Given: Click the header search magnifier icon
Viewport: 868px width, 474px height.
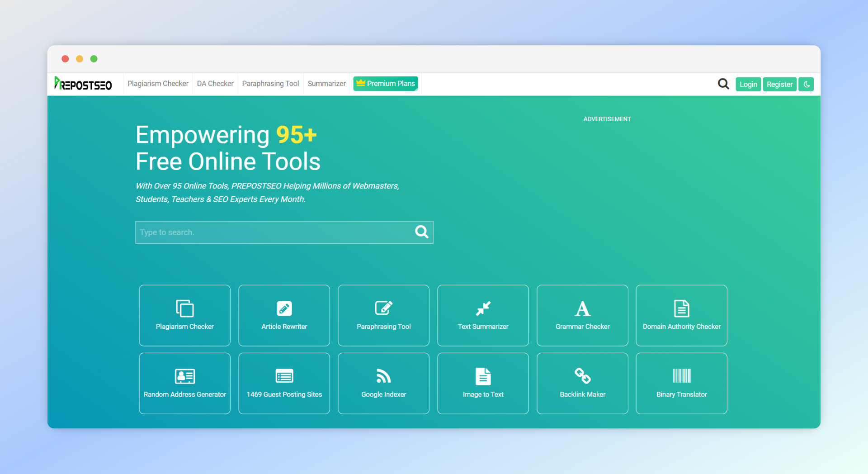Looking at the screenshot, I should point(723,84).
